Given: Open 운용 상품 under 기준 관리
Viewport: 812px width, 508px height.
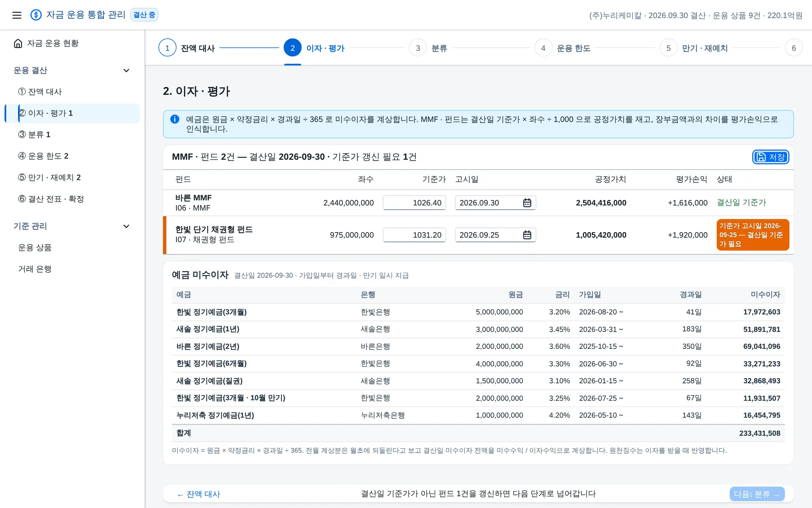Looking at the screenshot, I should (72, 248).
